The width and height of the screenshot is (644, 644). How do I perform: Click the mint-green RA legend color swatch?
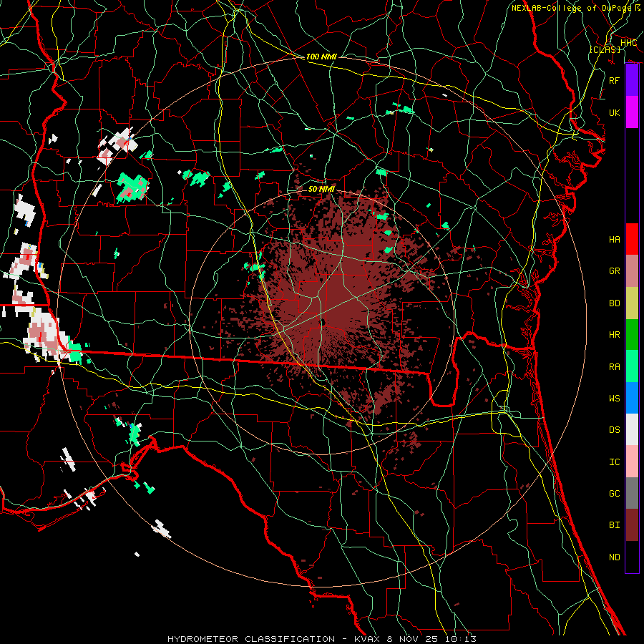click(632, 366)
